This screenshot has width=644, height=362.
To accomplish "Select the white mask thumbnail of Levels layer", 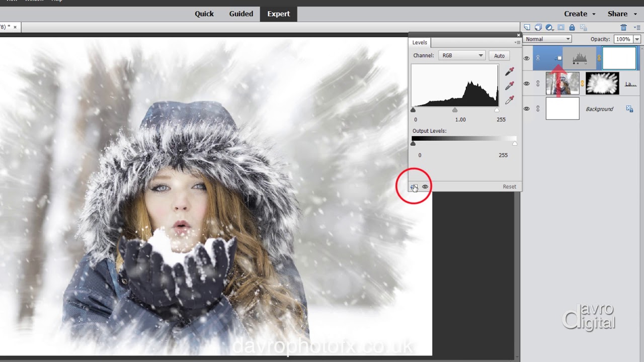I will click(619, 58).
